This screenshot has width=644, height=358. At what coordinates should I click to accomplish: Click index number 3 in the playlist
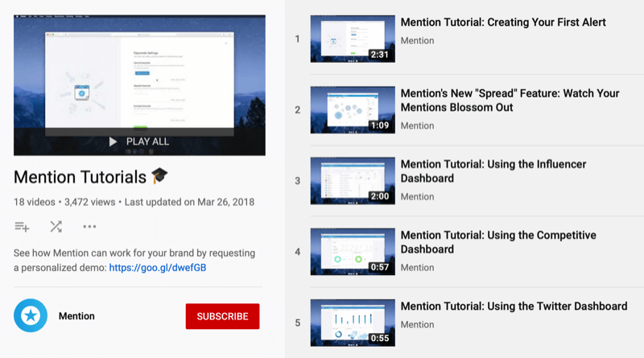[297, 181]
